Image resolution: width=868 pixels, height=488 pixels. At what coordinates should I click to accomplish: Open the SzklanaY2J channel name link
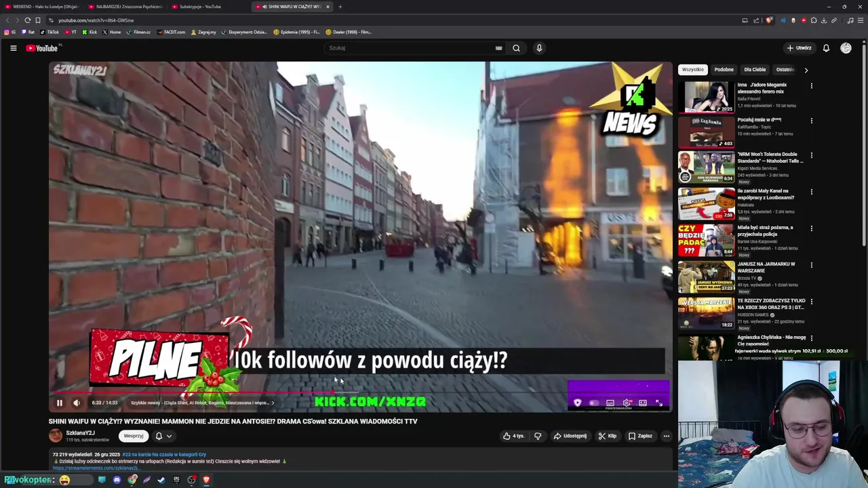80,433
